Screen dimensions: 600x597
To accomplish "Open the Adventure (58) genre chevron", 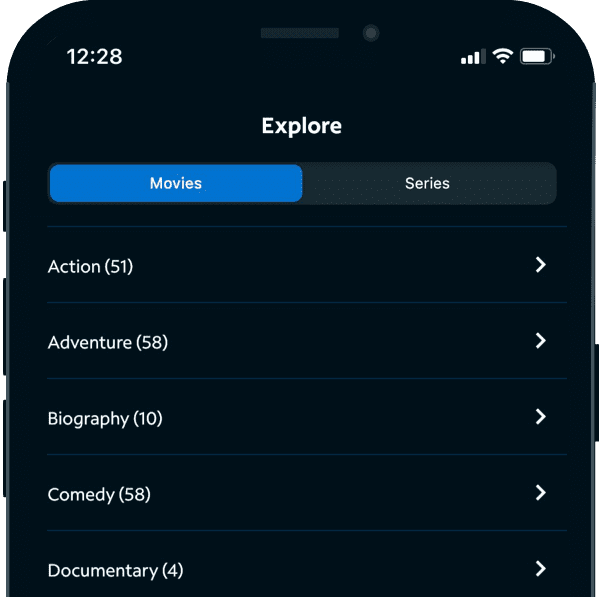I will coord(540,341).
